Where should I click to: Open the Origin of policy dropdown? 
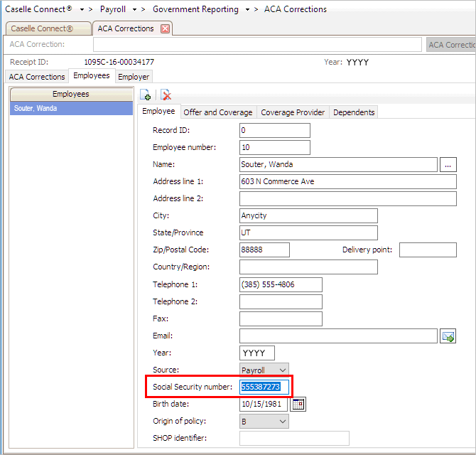(x=282, y=421)
